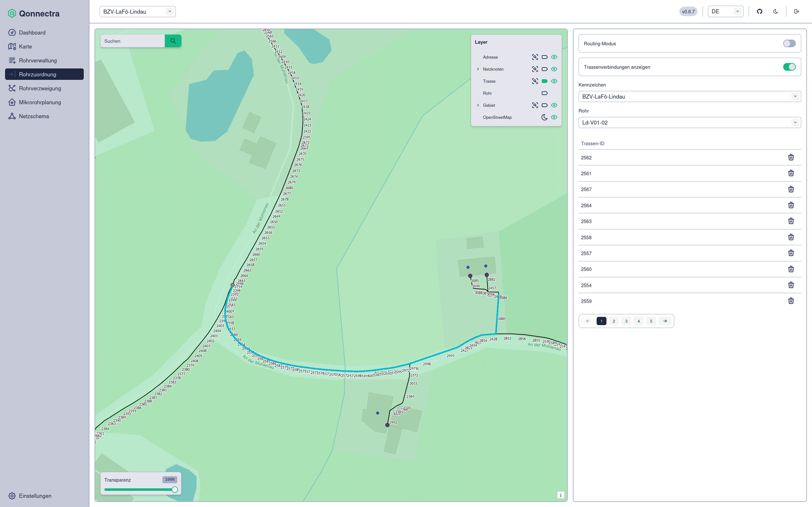Switch to dark mode moon icon
This screenshot has height=507, width=812.
click(x=775, y=11)
